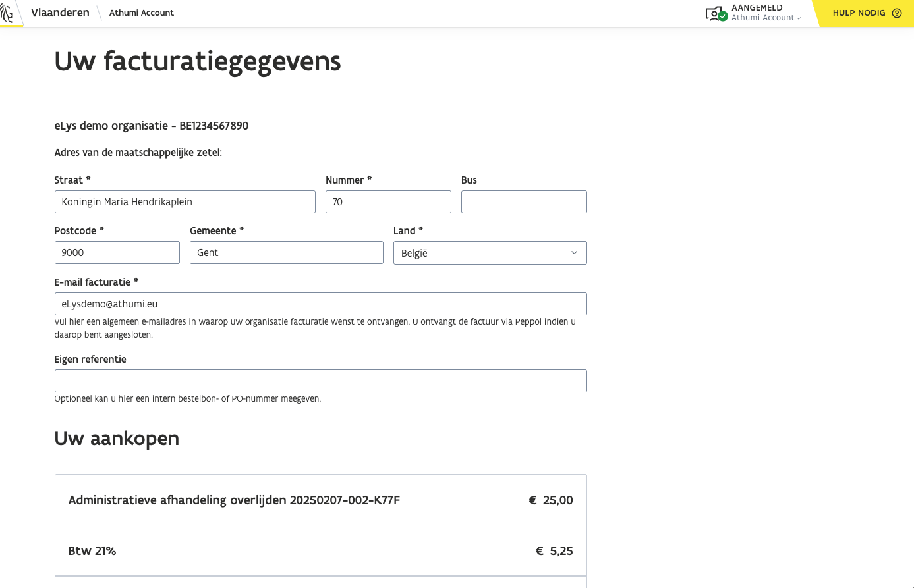Open the AANGEMELD account menu
This screenshot has height=588, width=914.
(757, 8)
